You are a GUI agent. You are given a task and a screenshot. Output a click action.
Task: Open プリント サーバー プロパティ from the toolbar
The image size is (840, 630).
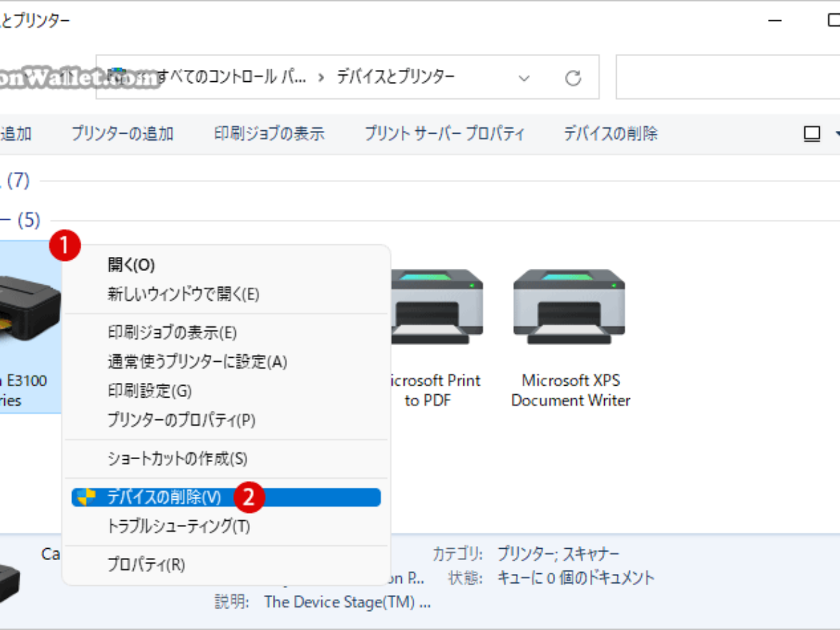point(445,133)
